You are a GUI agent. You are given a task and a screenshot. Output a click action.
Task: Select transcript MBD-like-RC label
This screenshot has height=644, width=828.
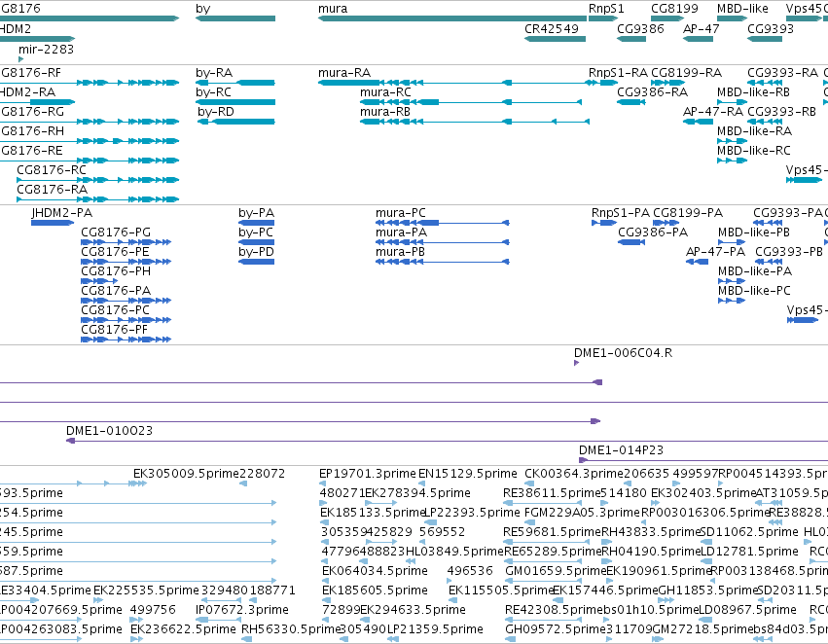pyautogui.click(x=753, y=151)
